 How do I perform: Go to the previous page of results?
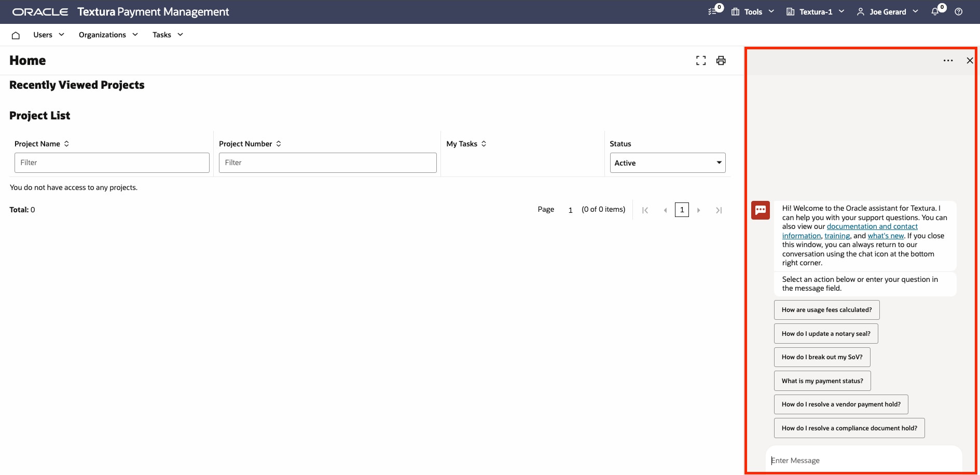[665, 210]
